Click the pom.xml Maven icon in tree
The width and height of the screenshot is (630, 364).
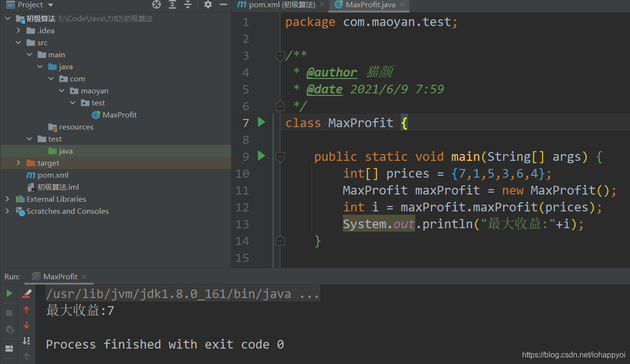click(31, 175)
